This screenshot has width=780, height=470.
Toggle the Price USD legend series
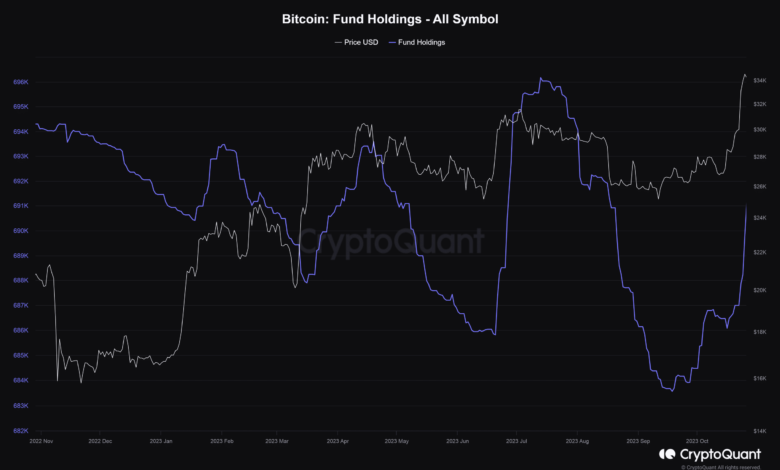click(358, 43)
